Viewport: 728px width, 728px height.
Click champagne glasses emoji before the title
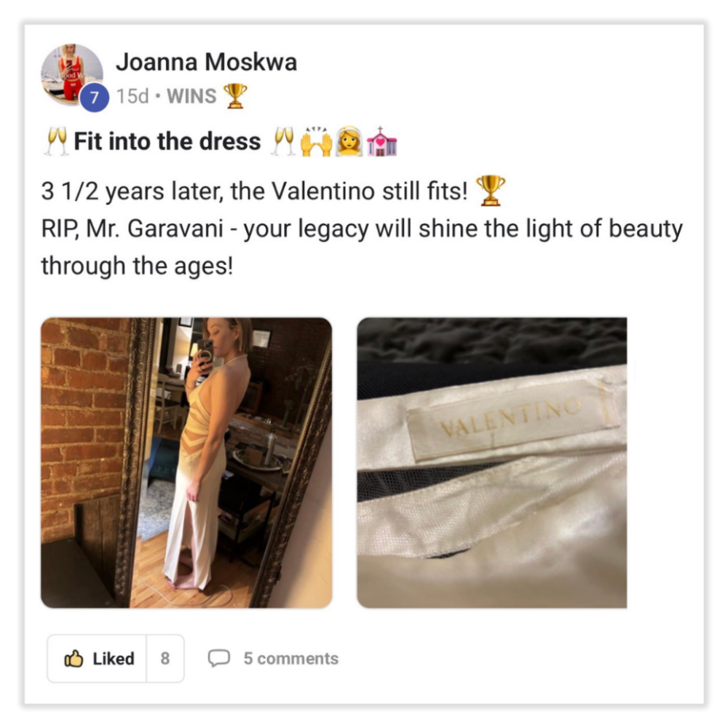pos(56,141)
